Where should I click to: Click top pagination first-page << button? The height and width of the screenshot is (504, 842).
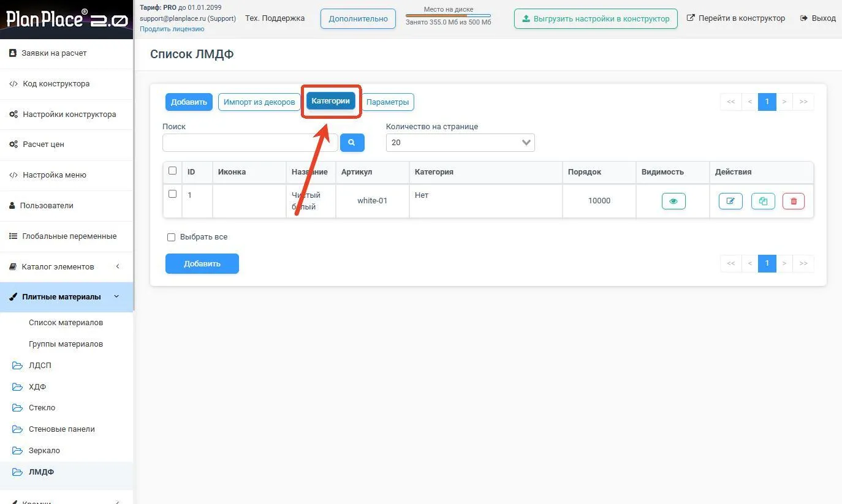click(x=730, y=102)
